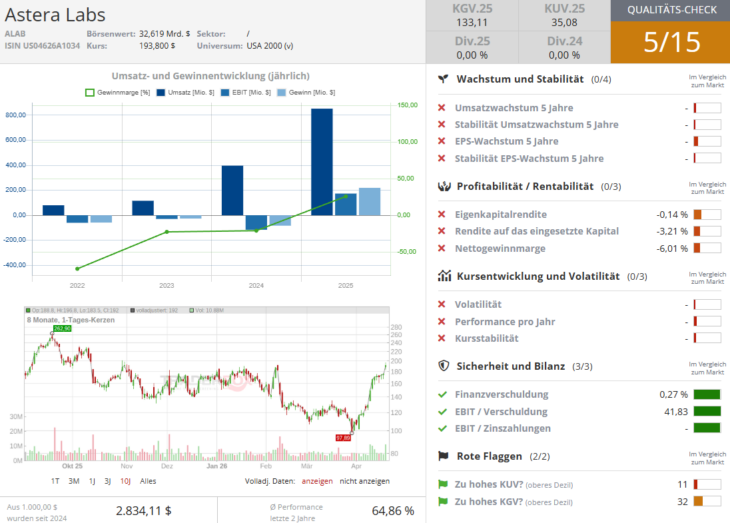Switch the chart range to Alles

click(147, 481)
